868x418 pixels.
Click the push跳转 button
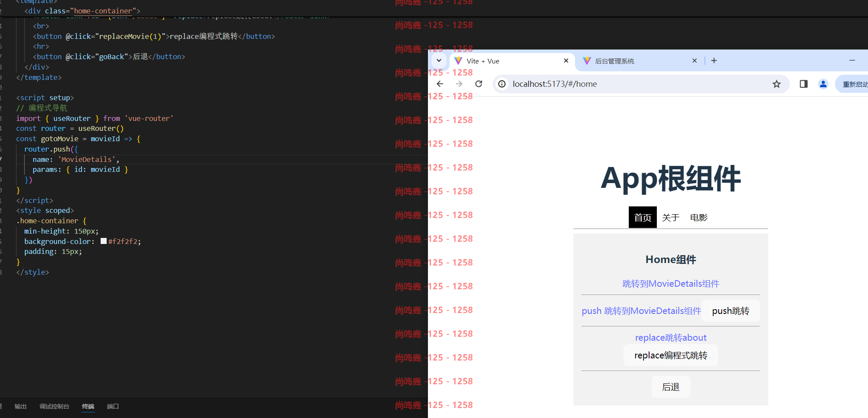coord(731,311)
